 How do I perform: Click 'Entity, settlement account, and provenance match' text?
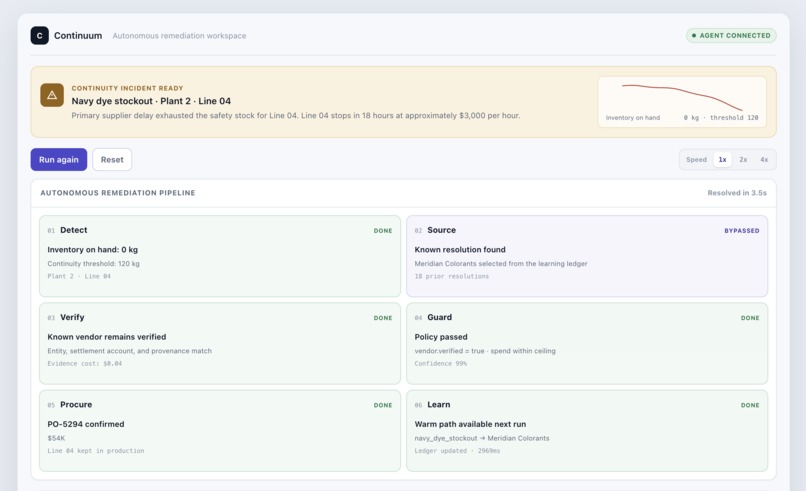130,351
